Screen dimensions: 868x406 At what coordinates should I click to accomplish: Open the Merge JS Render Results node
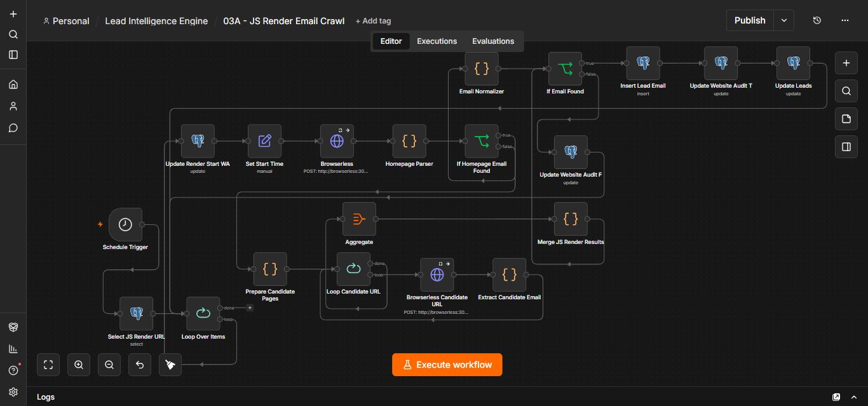[571, 219]
